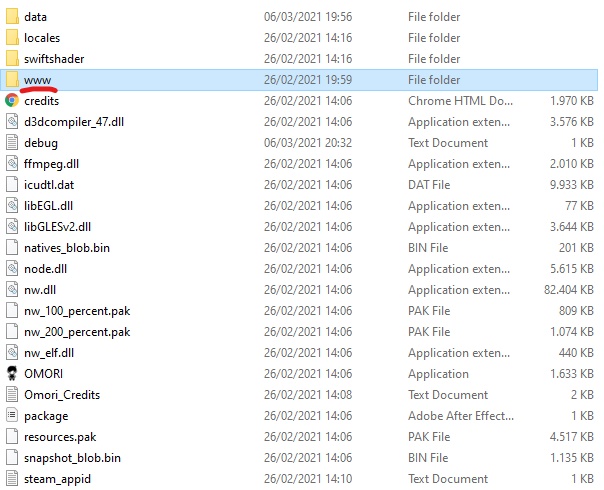Select the 'swiftshader' folder name
The height and width of the screenshot is (490, 604).
(x=54, y=59)
